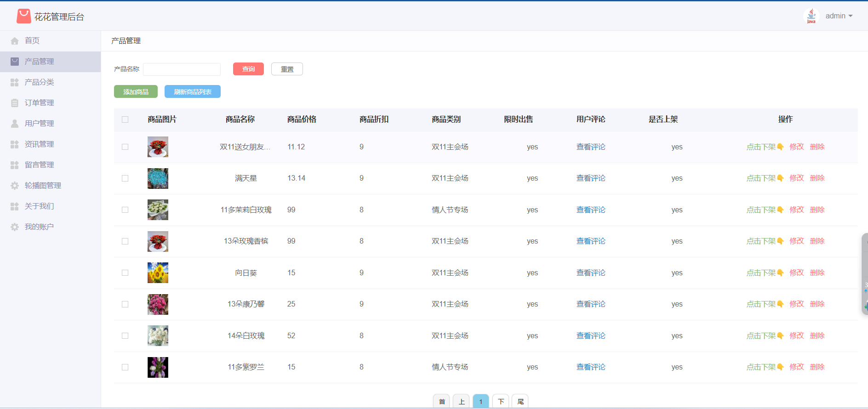Open 用户管理 menu item
868x409 pixels.
tap(50, 124)
